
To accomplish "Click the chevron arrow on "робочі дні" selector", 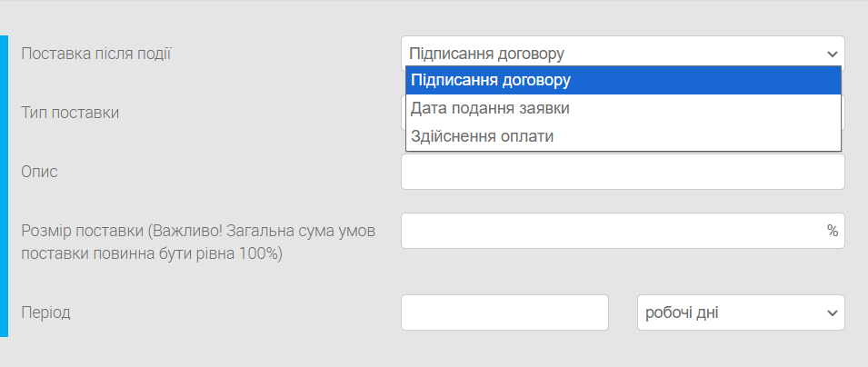I will click(832, 312).
